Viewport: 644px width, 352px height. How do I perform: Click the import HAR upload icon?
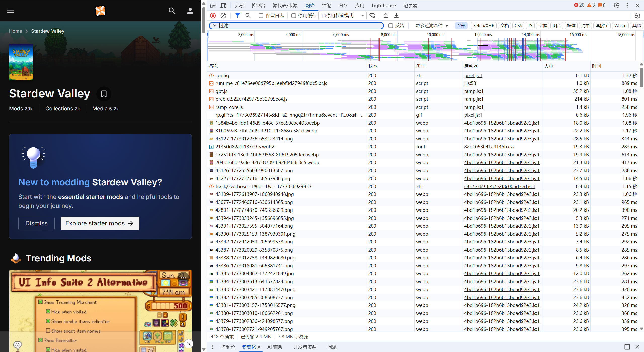(x=386, y=16)
